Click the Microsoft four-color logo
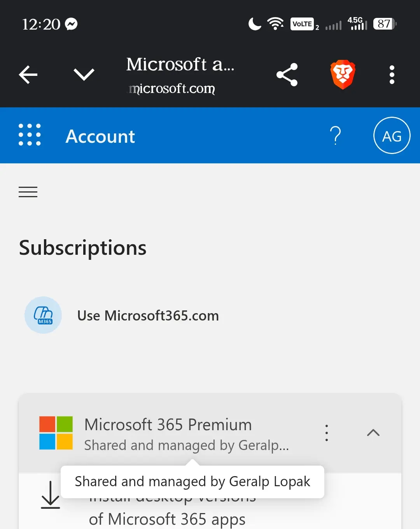The width and height of the screenshot is (420, 529). click(x=56, y=433)
